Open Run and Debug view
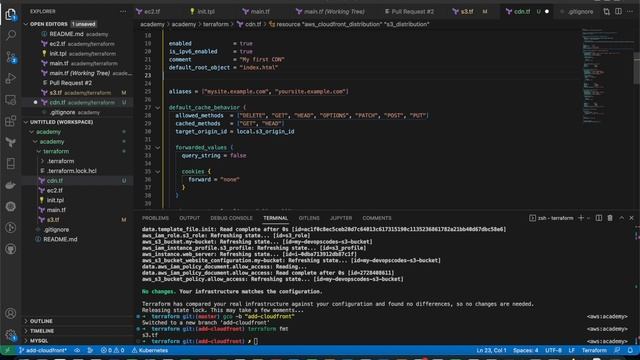The width and height of the screenshot is (640, 360). [x=11, y=78]
